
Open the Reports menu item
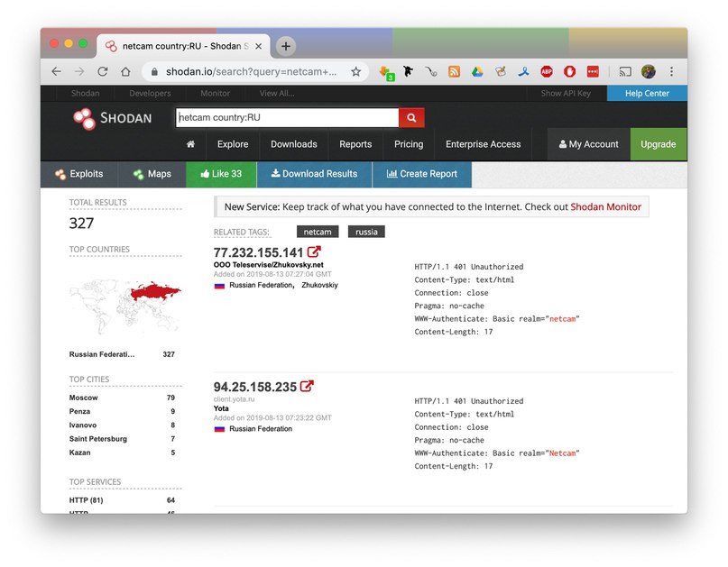[x=355, y=144]
